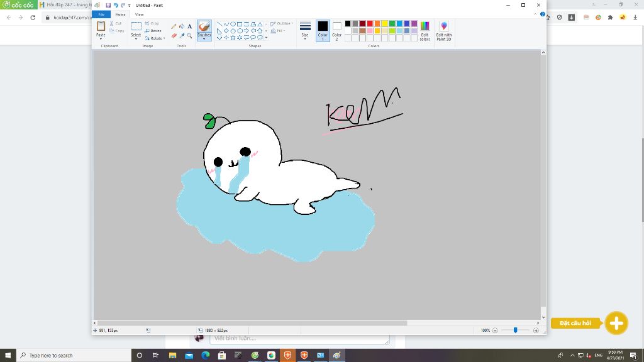
Task: Pick the red color swatch
Action: pyautogui.click(x=370, y=23)
